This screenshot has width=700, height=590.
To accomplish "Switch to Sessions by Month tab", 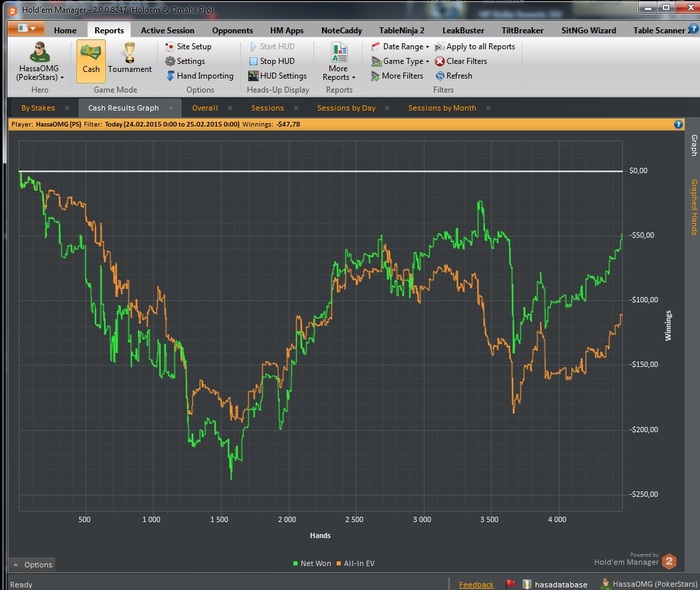I will (x=442, y=108).
